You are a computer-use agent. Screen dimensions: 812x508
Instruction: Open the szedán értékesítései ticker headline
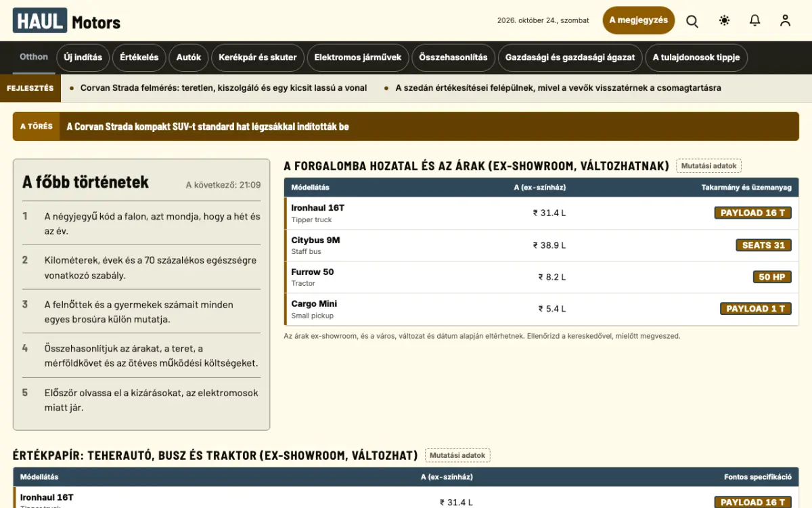click(558, 88)
